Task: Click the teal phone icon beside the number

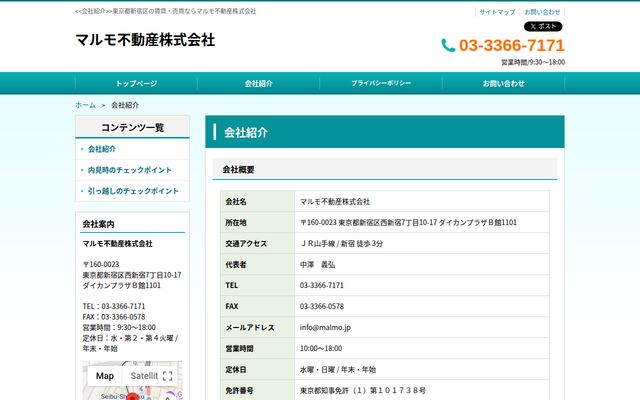Action: click(448, 45)
